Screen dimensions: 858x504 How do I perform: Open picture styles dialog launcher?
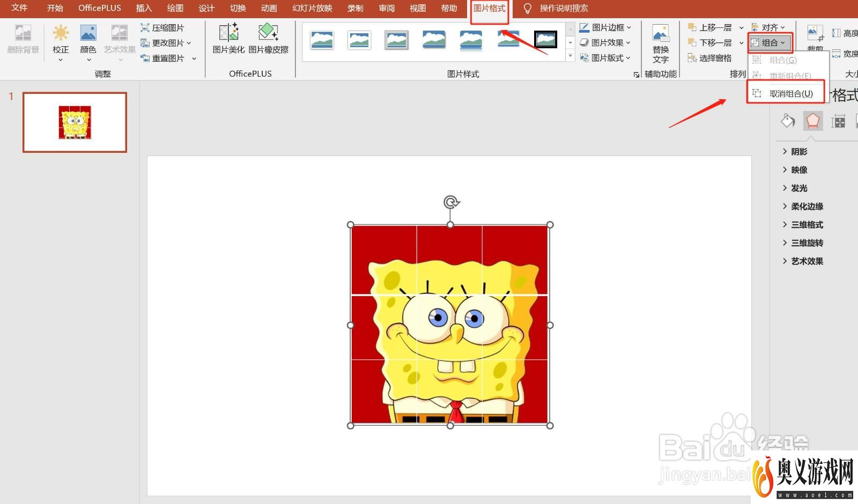pyautogui.click(x=637, y=75)
